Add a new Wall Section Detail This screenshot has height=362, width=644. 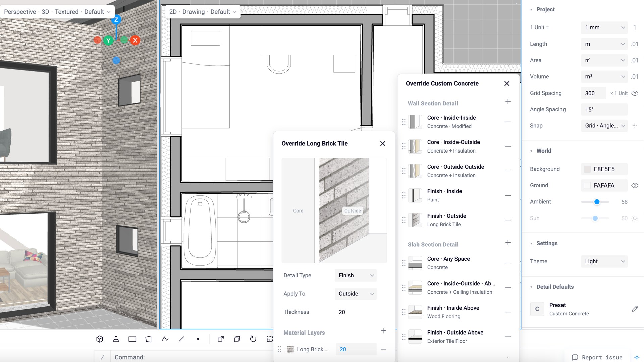(508, 102)
